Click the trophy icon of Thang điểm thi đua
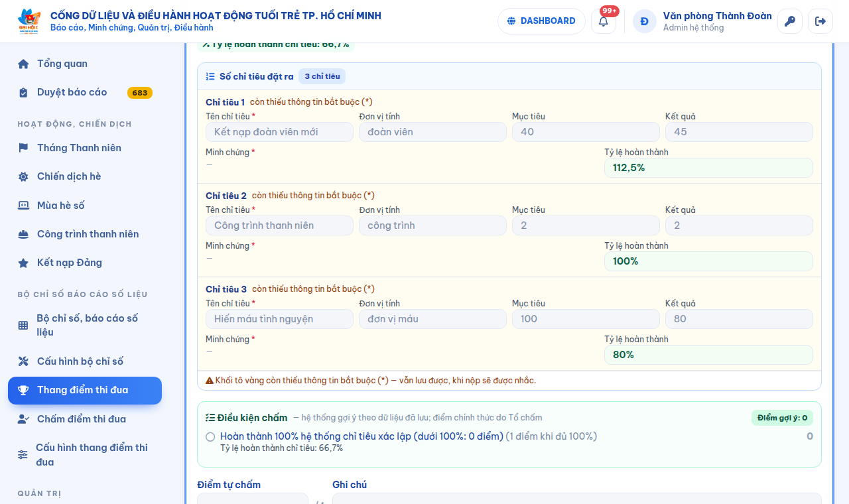The height and width of the screenshot is (504, 849). (x=23, y=390)
